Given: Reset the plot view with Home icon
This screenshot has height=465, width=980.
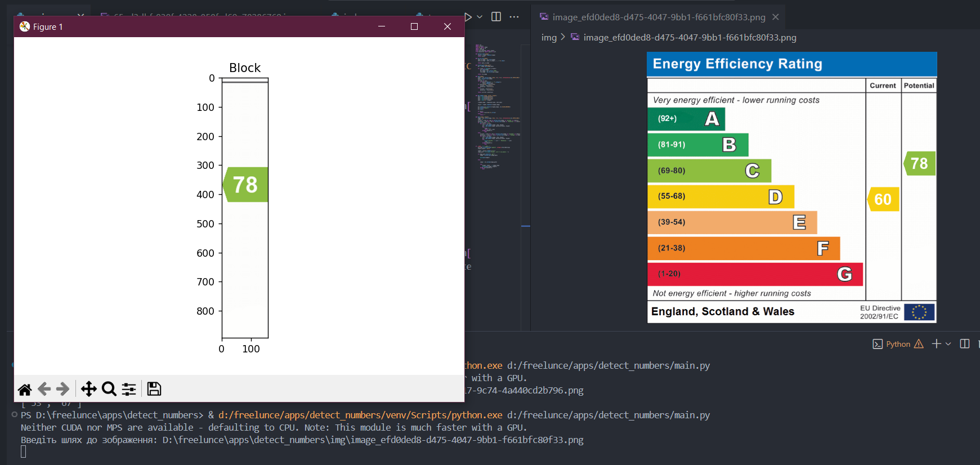Looking at the screenshot, I should click(x=25, y=389).
